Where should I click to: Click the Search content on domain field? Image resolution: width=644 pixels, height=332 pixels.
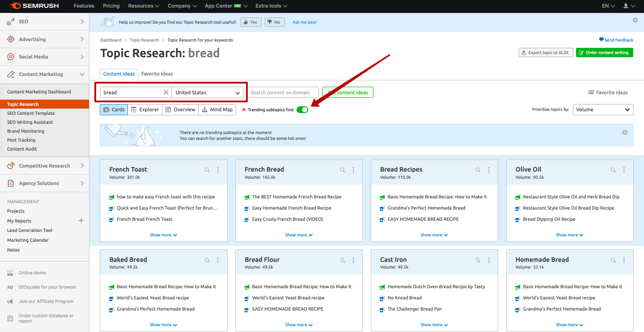coord(283,92)
